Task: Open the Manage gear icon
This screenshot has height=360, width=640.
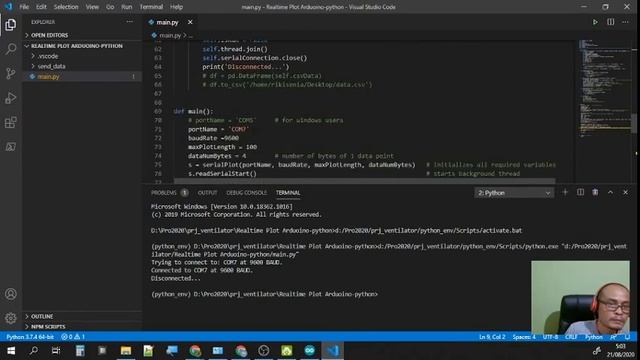Action: (11, 318)
